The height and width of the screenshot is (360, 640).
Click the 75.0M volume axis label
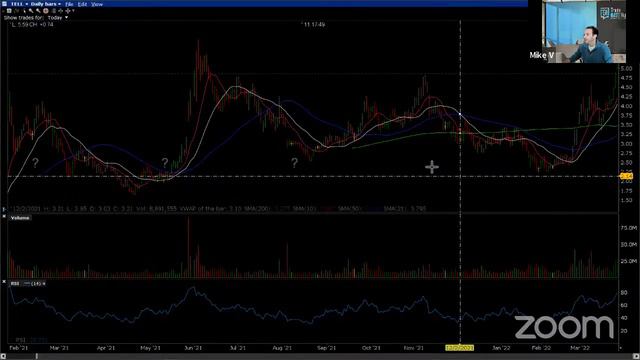click(629, 228)
